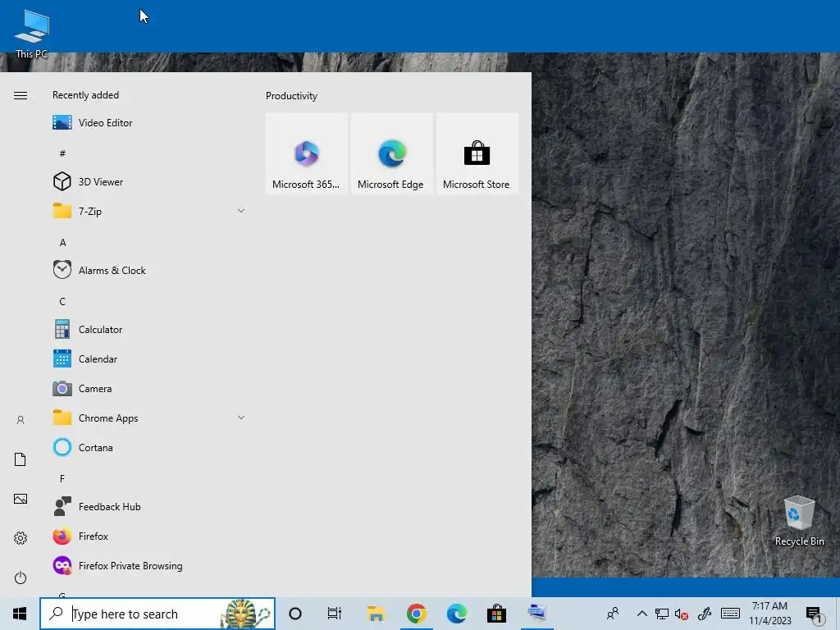
Task: Open the 7-Zip folder entry
Action: [x=149, y=211]
